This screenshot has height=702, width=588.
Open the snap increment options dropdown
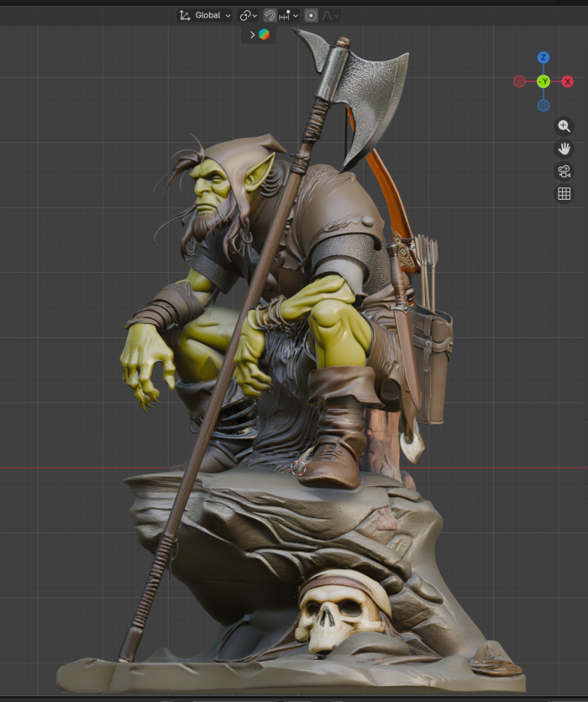click(288, 16)
